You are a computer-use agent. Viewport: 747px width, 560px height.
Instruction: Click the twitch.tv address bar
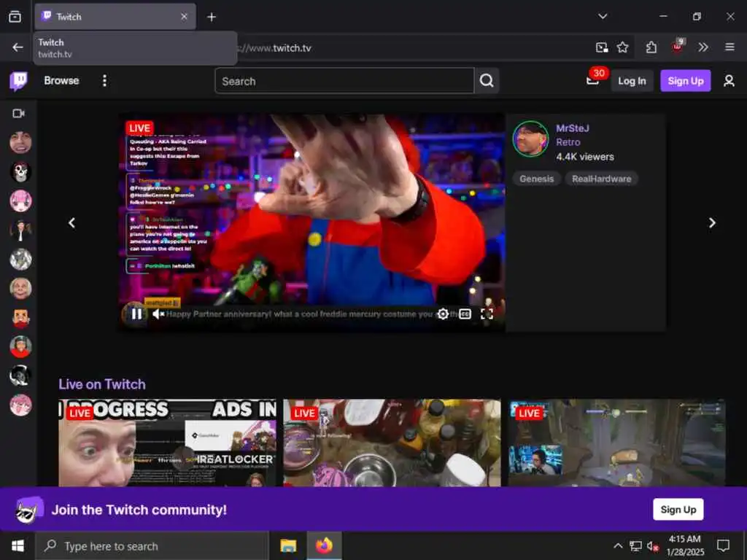click(x=410, y=47)
